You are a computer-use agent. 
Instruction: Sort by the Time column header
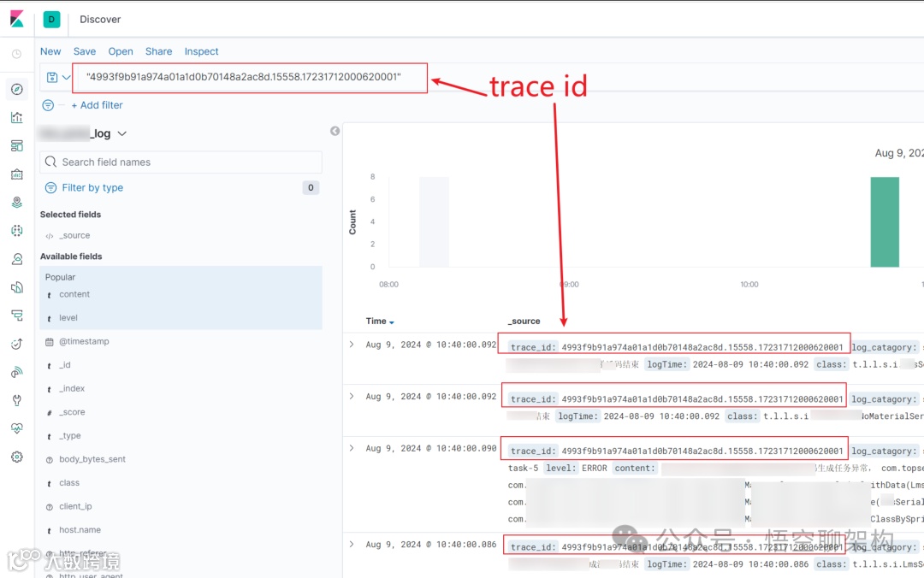point(380,321)
